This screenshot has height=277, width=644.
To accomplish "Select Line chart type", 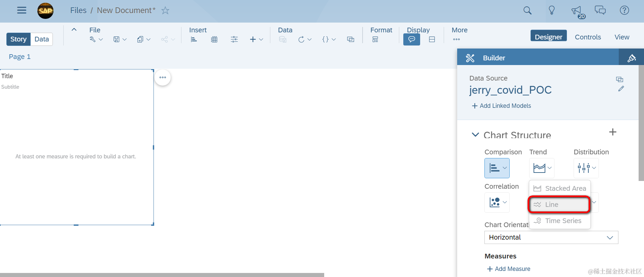I will 559,205.
